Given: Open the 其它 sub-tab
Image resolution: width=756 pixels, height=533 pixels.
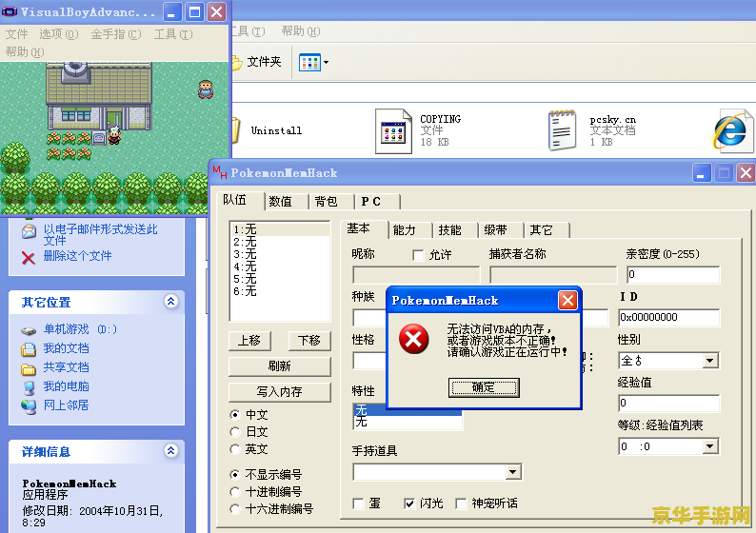Looking at the screenshot, I should (x=547, y=230).
